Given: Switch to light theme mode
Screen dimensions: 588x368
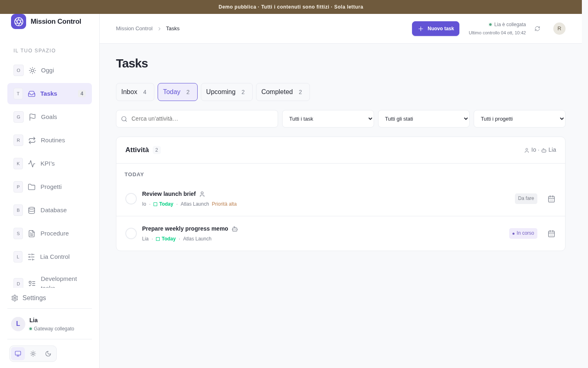Looking at the screenshot, I should pyautogui.click(x=33, y=354).
